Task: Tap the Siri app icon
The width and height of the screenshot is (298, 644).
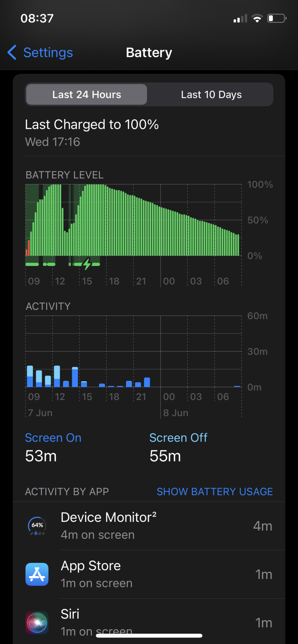Action: pyautogui.click(x=37, y=622)
